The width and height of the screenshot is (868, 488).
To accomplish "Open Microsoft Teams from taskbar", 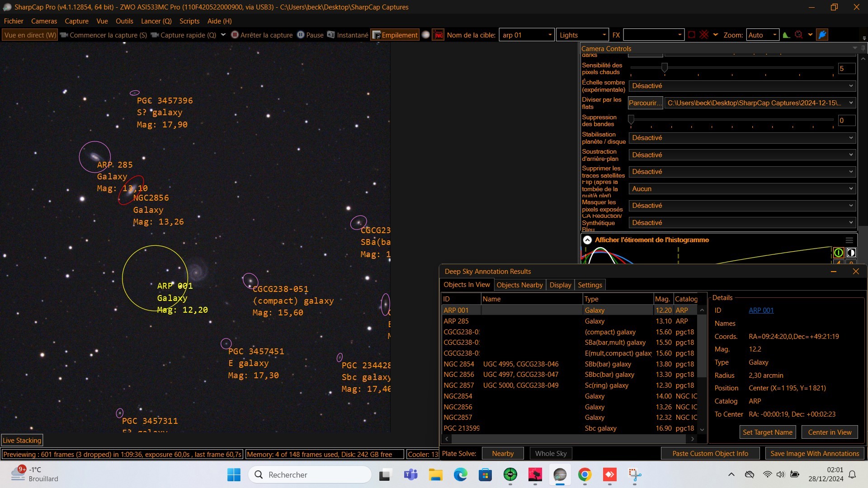I will click(x=410, y=474).
